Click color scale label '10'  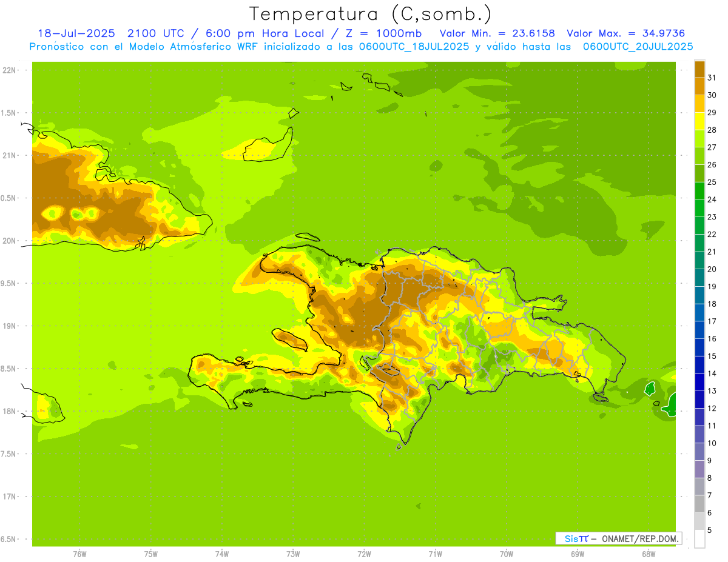(712, 443)
